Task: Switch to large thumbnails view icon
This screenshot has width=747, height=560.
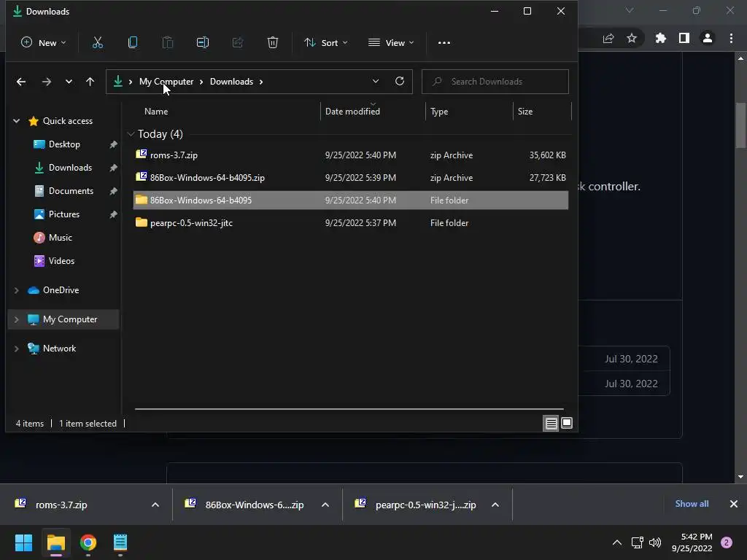Action: point(567,423)
